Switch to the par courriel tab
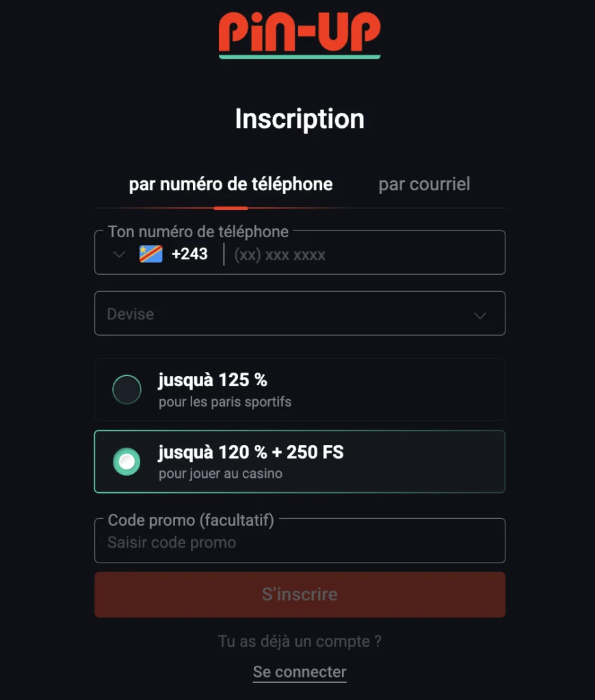The image size is (595, 700). click(424, 184)
